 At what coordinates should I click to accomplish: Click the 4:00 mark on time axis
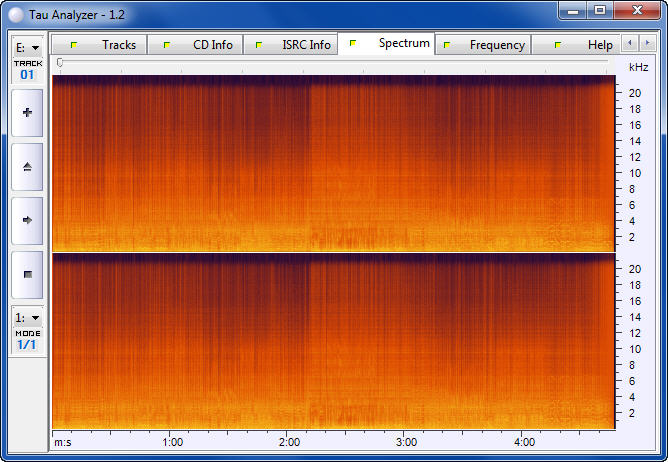[x=524, y=441]
